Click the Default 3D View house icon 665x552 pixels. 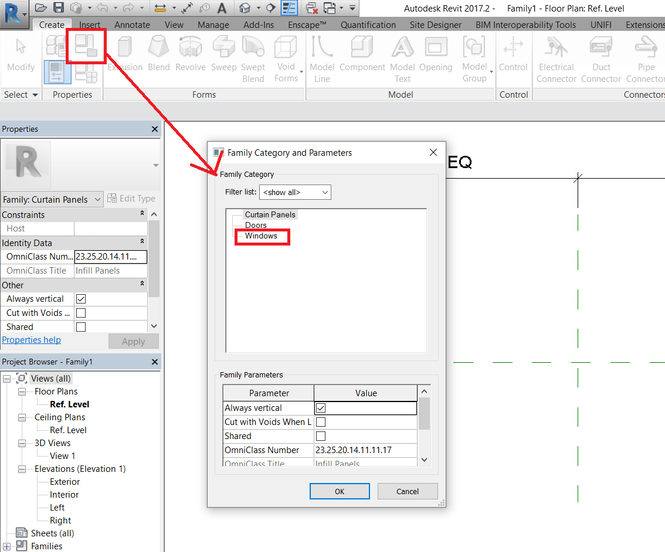point(245,8)
